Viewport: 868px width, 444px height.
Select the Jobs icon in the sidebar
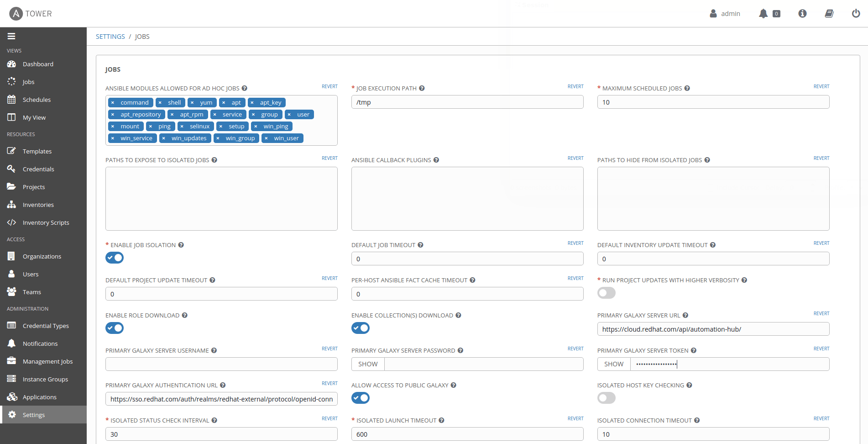tap(11, 81)
